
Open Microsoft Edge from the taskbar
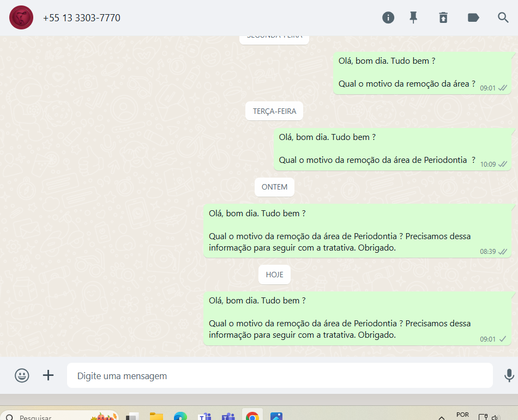coord(180,417)
